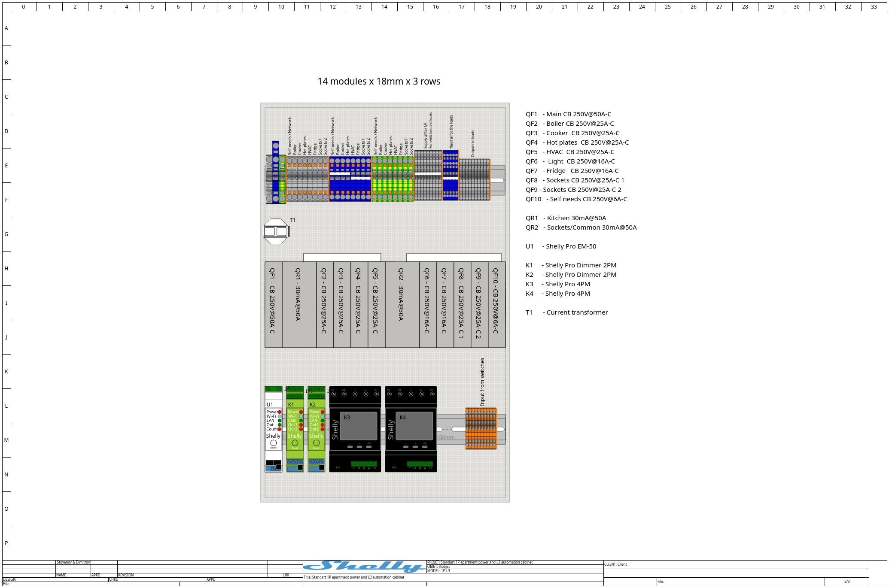Click the red Count LED on U1

[x=279, y=429]
